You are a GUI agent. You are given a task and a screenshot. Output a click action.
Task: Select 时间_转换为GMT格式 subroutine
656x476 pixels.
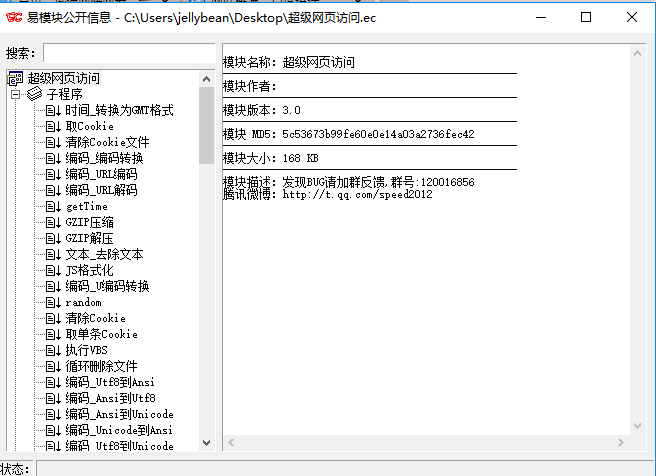[x=119, y=110]
